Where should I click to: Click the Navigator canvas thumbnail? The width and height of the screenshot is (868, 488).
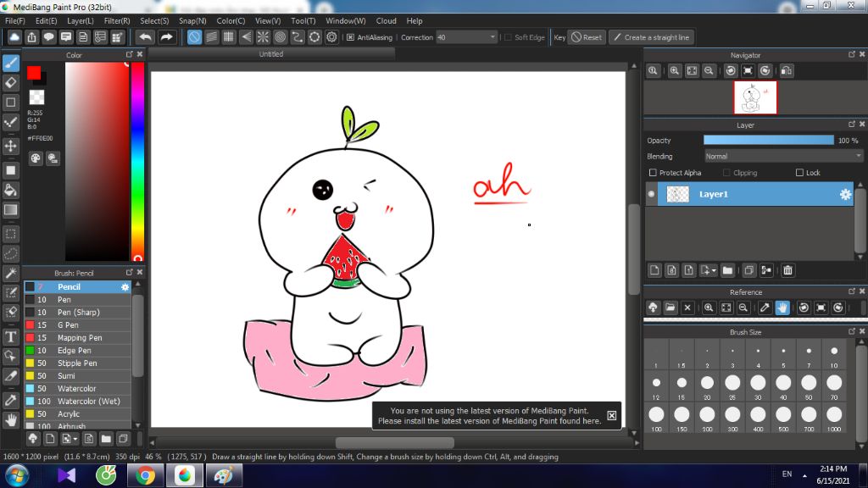pos(755,97)
